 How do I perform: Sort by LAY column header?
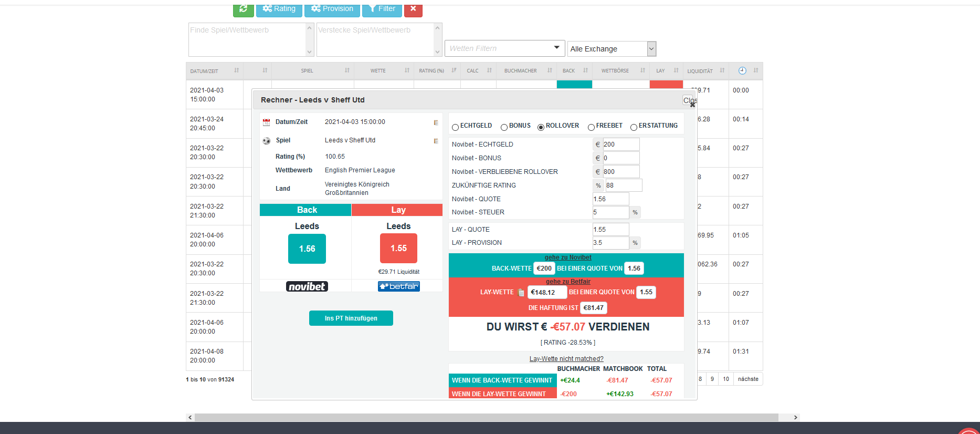coord(666,71)
